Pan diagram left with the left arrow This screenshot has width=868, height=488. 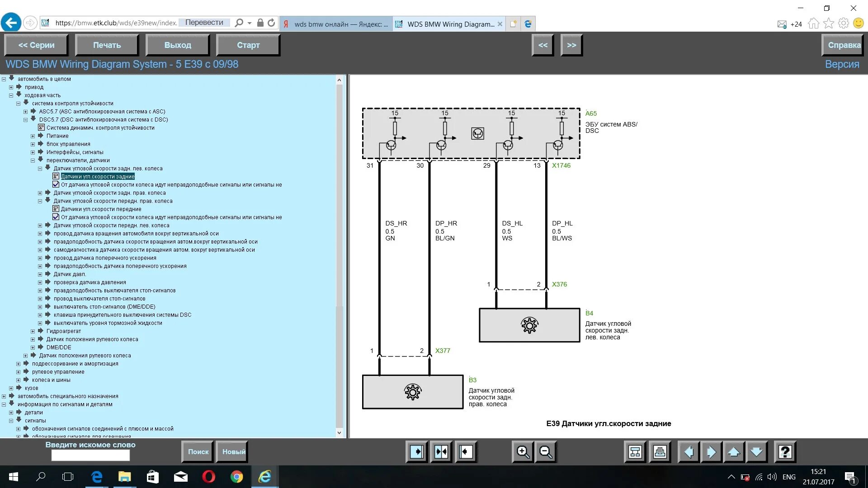click(x=689, y=452)
